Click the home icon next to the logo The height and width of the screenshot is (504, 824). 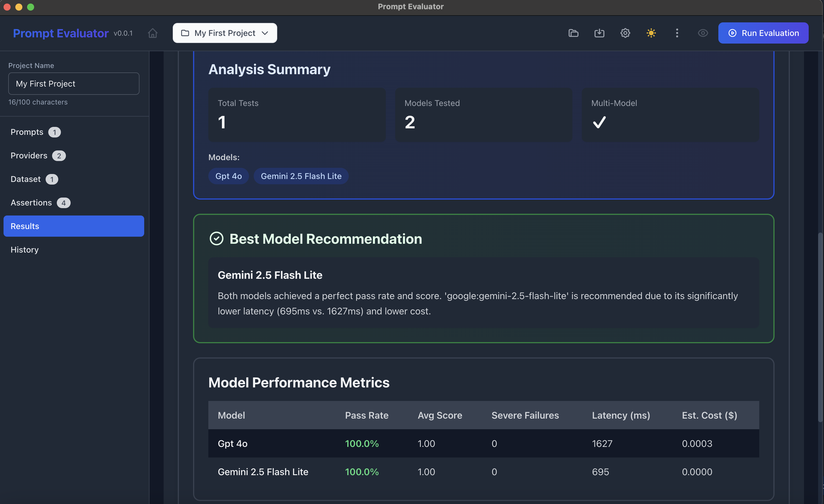152,33
